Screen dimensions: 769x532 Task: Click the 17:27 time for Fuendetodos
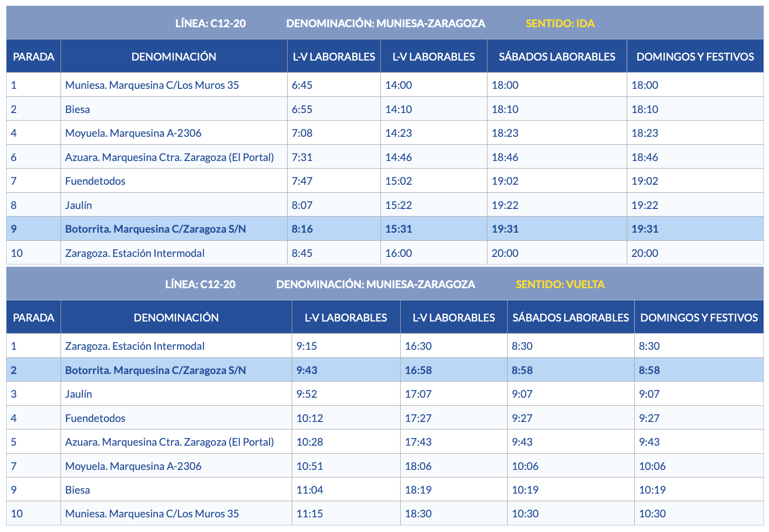pyautogui.click(x=418, y=418)
